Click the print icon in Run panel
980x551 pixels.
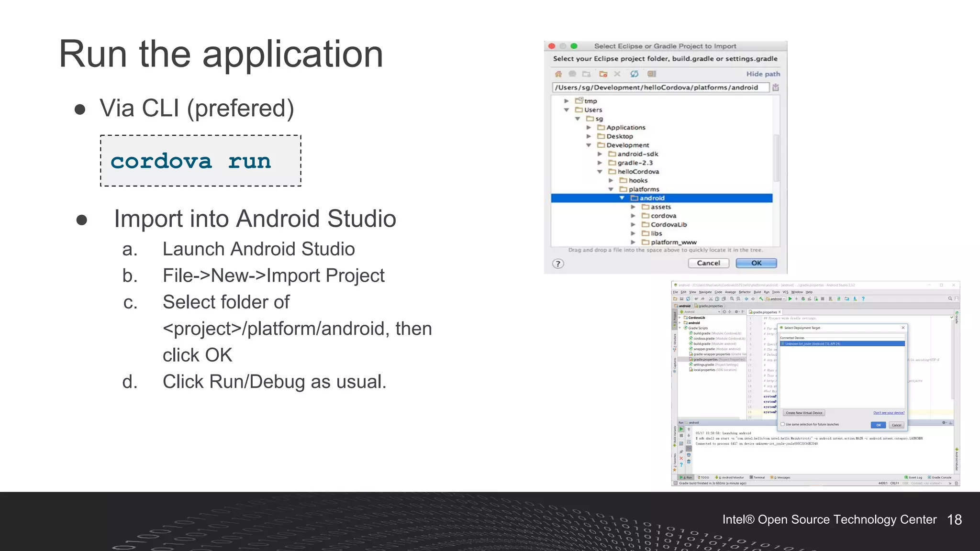(x=689, y=455)
